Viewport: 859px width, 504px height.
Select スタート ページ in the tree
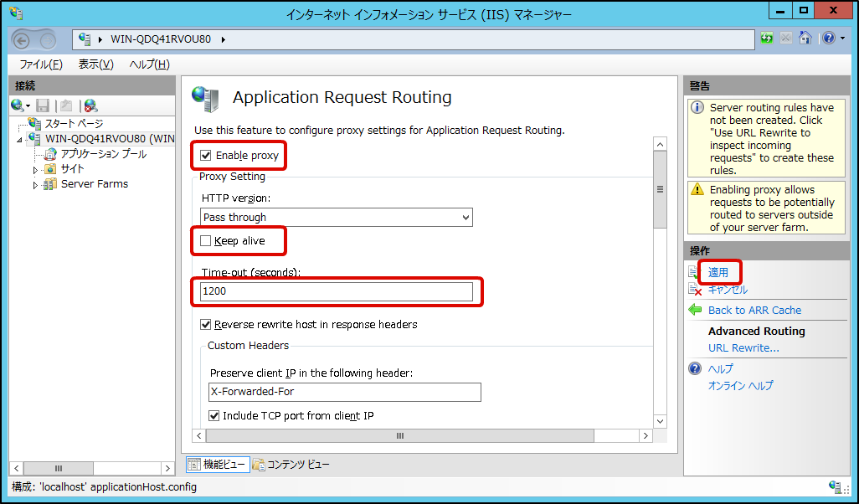pyautogui.click(x=74, y=124)
